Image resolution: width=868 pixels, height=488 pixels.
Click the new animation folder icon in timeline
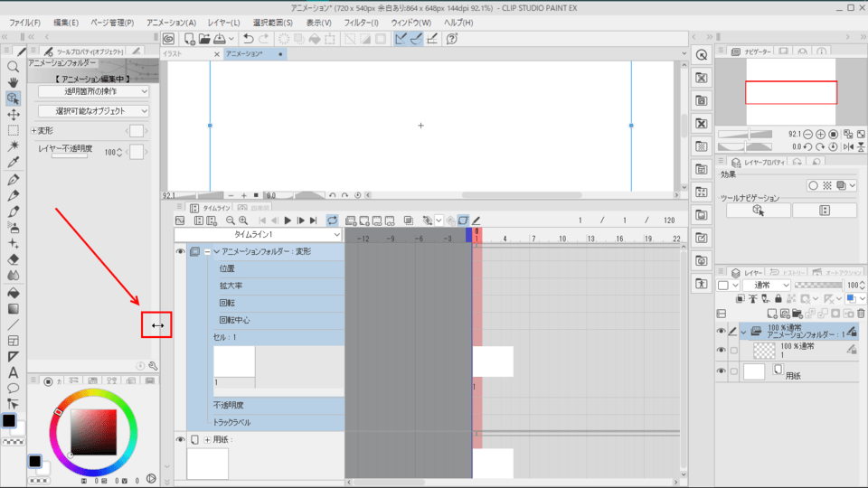click(x=351, y=221)
